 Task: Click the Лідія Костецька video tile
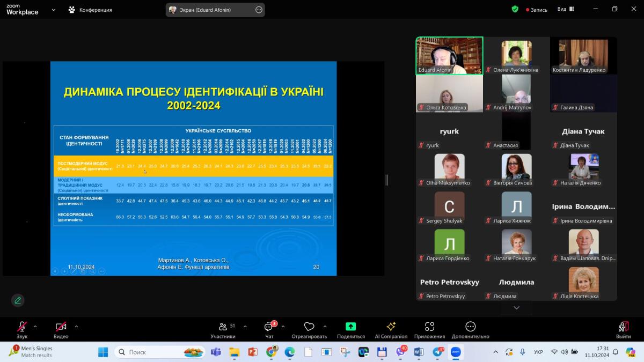(583, 282)
